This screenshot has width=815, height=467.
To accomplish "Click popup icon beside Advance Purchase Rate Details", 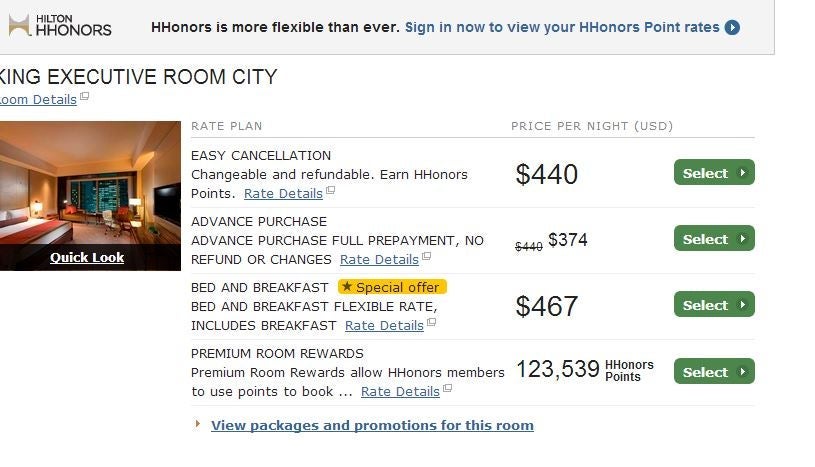I will click(426, 256).
